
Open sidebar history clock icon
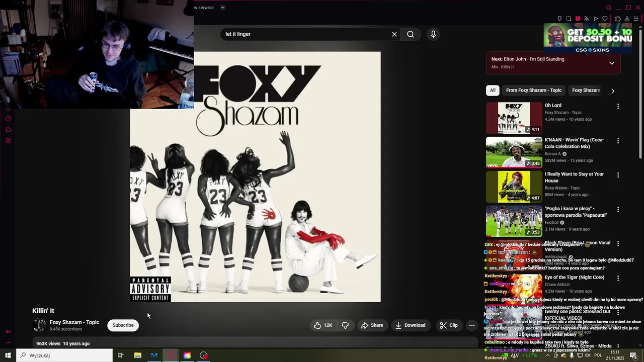(x=8, y=119)
